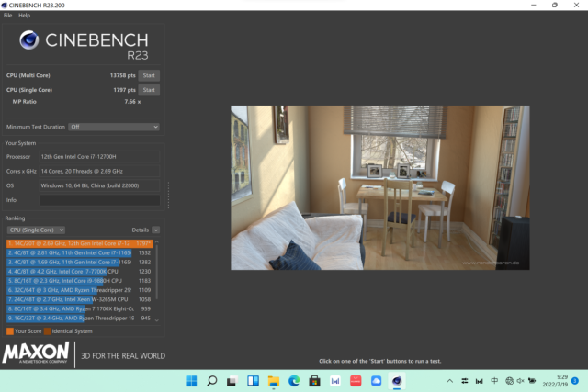Image resolution: width=588 pixels, height=392 pixels.
Task: Select ranking row 3, 4C/8T @ 1.69 GHz
Action: 80,263
